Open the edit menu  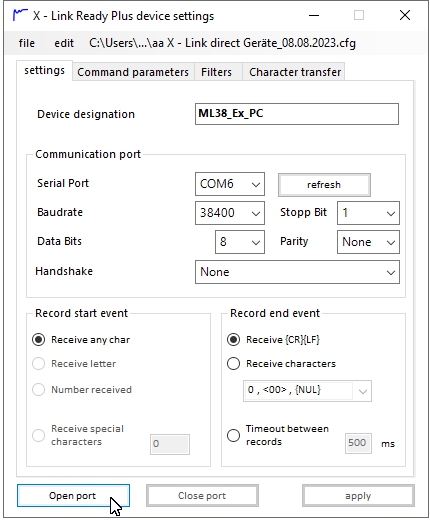pyautogui.click(x=64, y=43)
